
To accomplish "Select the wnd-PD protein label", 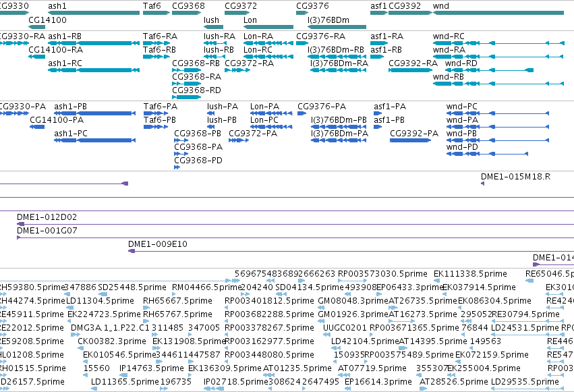I will pos(462,148).
